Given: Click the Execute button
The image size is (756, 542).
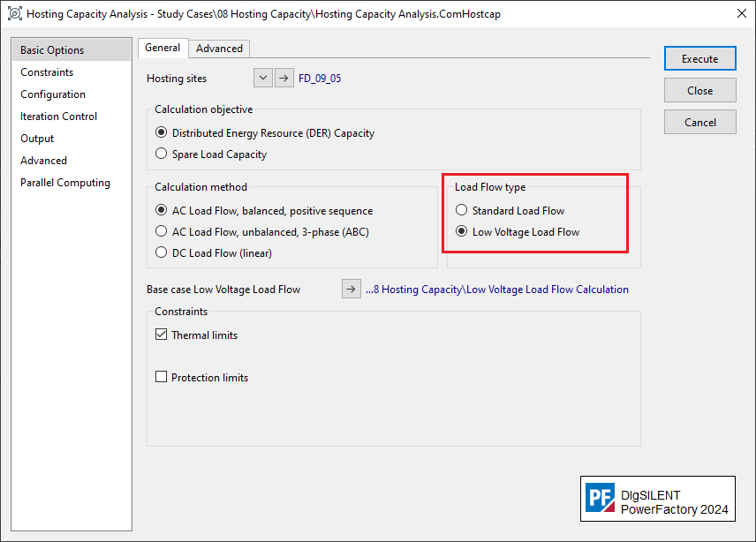Looking at the screenshot, I should coord(700,59).
